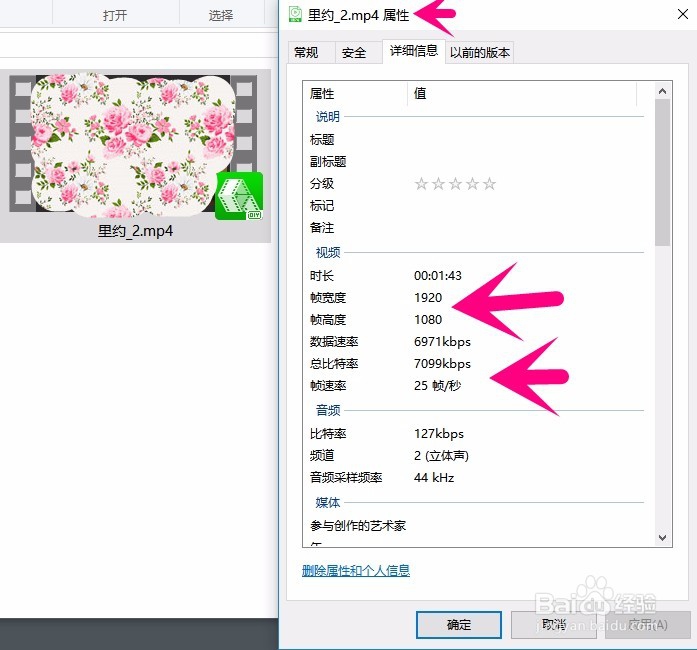The height and width of the screenshot is (650, 697).
Task: Click the 取消 button
Action: (x=554, y=625)
